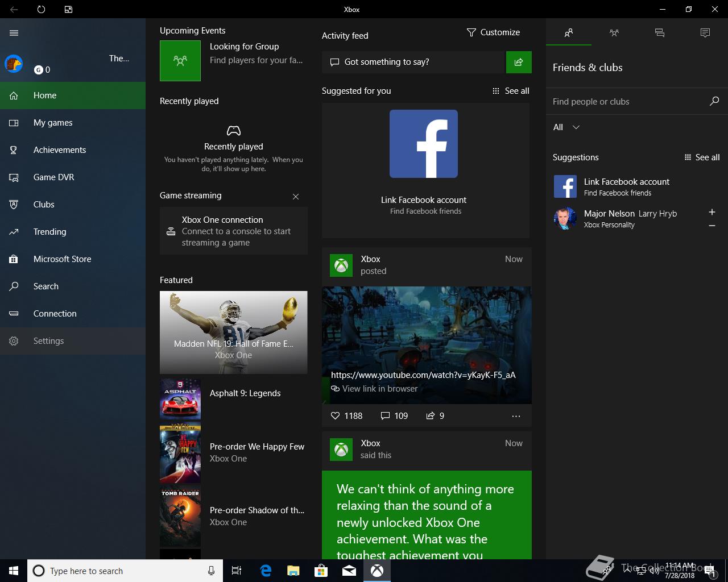Open Settings gear in sidebar
Screen dimensions: 728x582
pos(73,341)
